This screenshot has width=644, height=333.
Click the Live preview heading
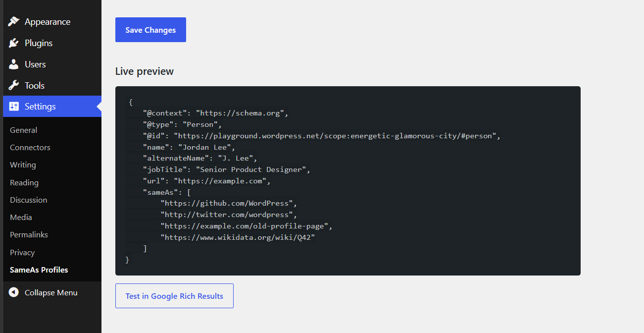(145, 71)
